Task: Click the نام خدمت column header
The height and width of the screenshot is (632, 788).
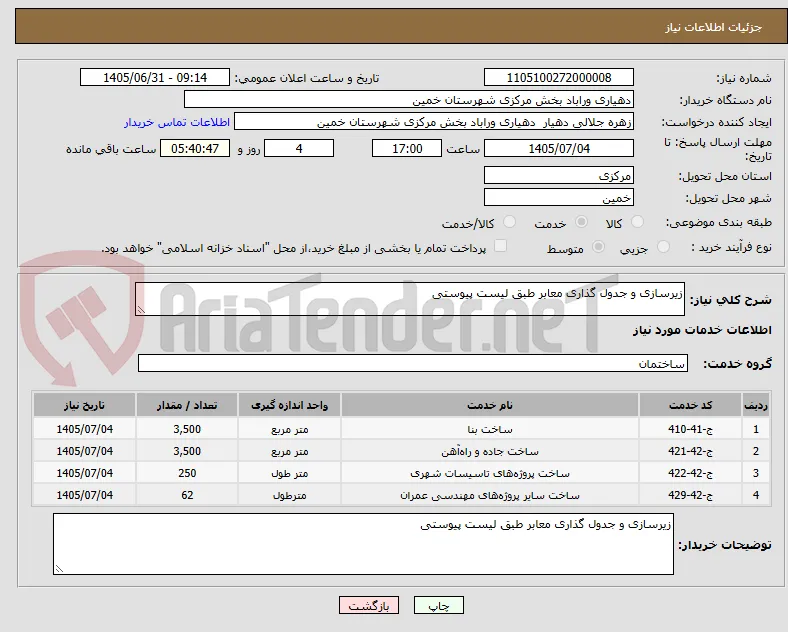Action: click(x=490, y=405)
